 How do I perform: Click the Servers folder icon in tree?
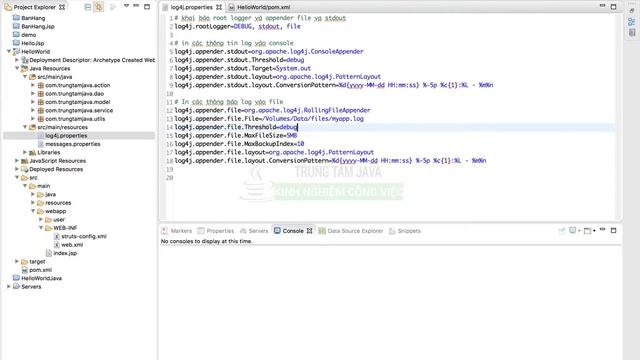[16, 287]
